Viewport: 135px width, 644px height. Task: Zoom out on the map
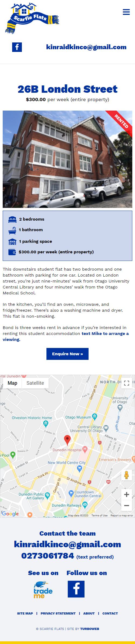click(127, 505)
